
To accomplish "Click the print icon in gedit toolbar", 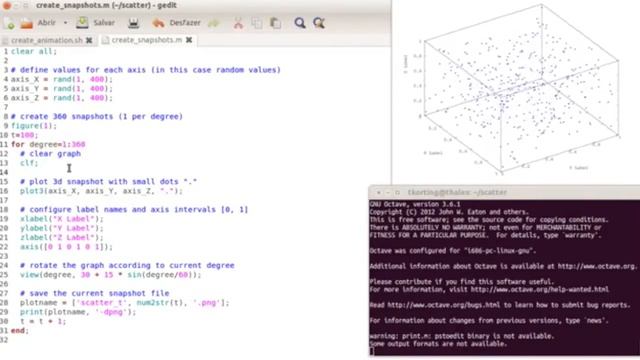I will click(133, 23).
